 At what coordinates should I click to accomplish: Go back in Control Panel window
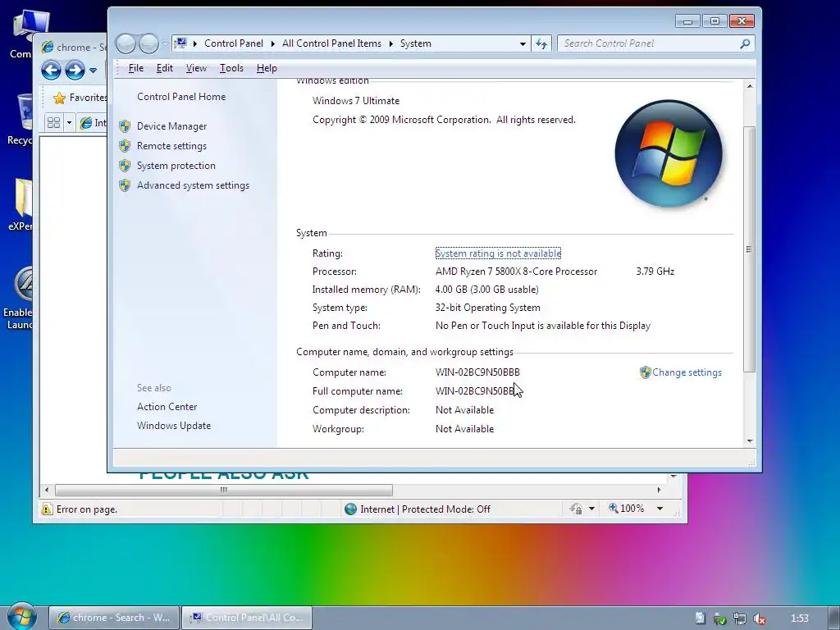126,43
